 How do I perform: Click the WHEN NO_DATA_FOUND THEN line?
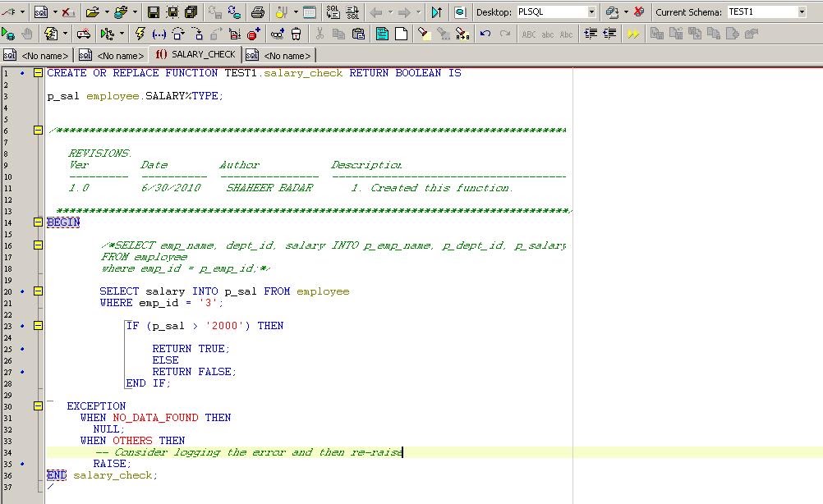(x=155, y=418)
